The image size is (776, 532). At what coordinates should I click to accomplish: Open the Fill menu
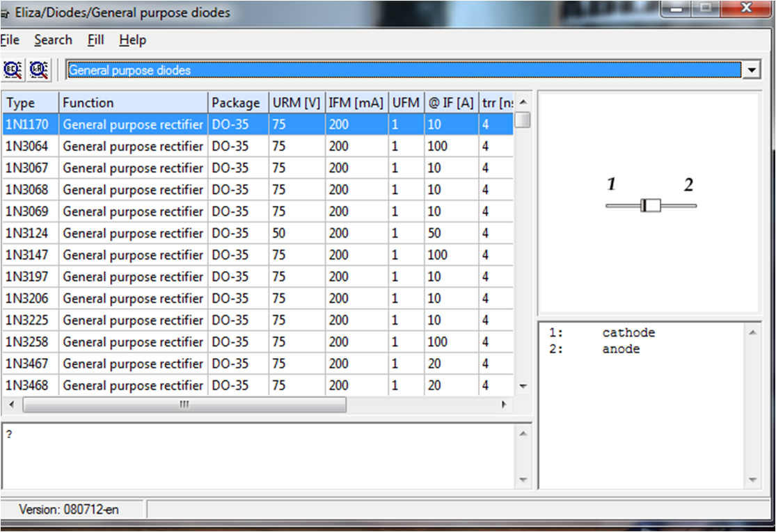pyautogui.click(x=95, y=40)
